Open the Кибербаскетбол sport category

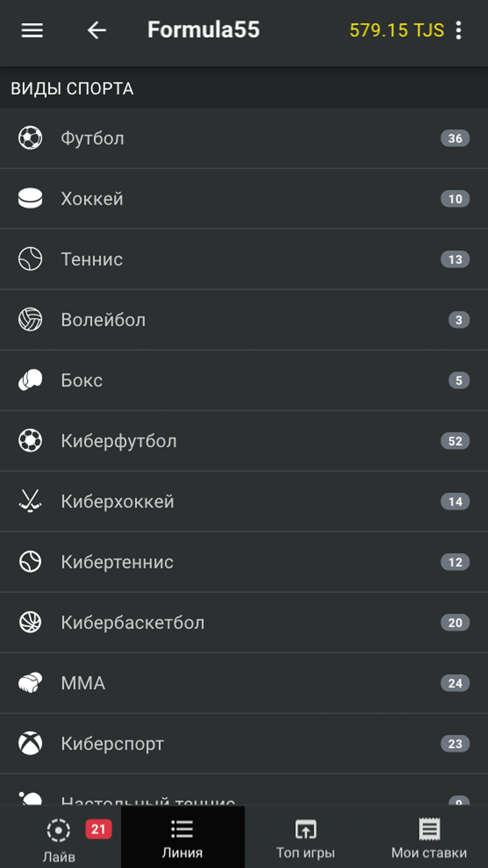point(132,622)
